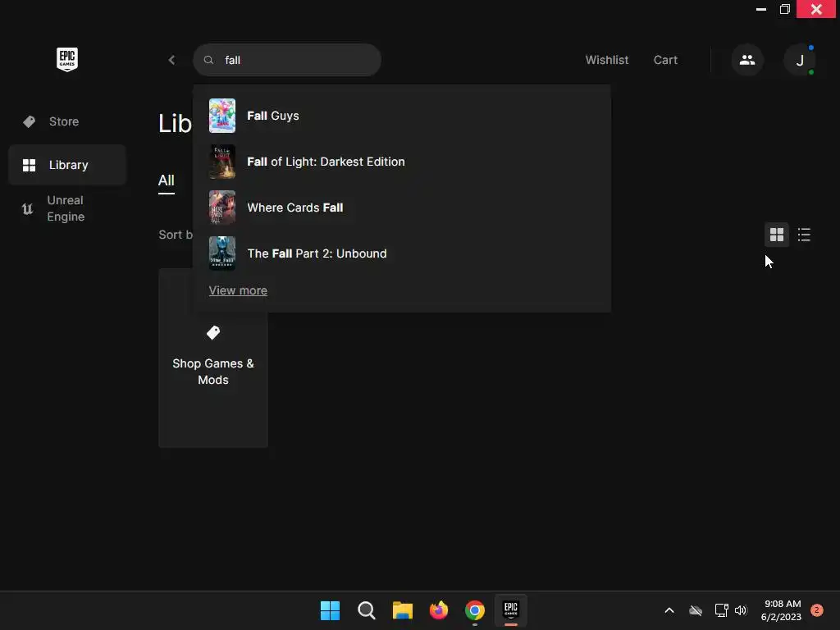The width and height of the screenshot is (840, 630).
Task: Open the Cart page
Action: click(665, 60)
